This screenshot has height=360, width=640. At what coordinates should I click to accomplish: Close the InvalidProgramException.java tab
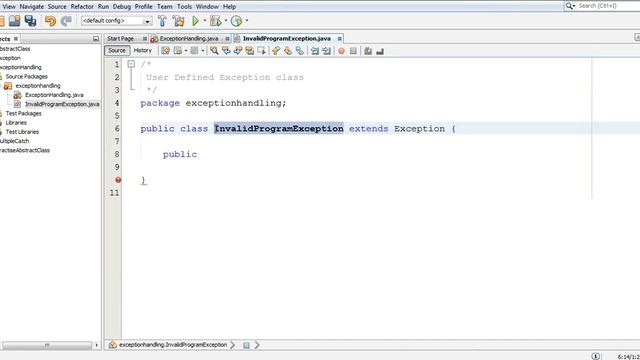pos(340,38)
